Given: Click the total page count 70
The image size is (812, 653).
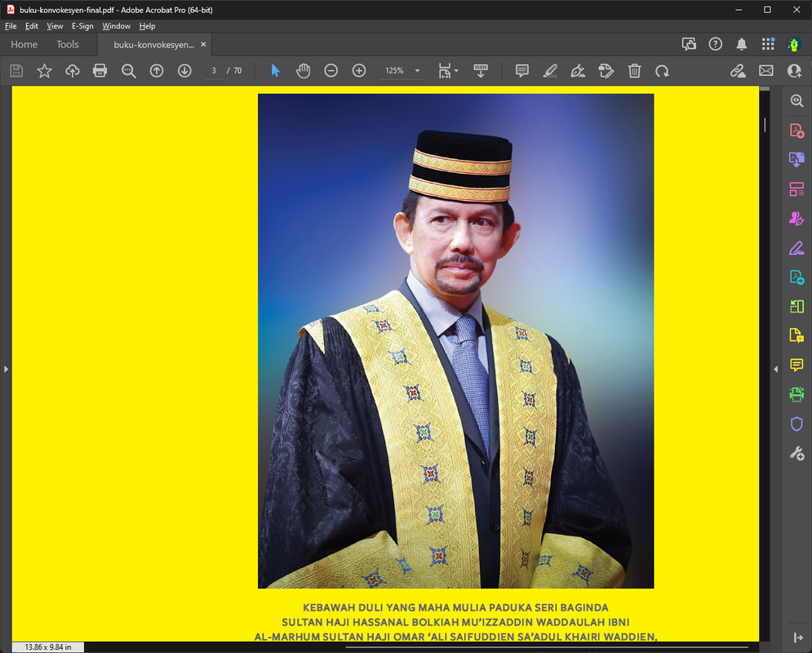Looking at the screenshot, I should [237, 70].
